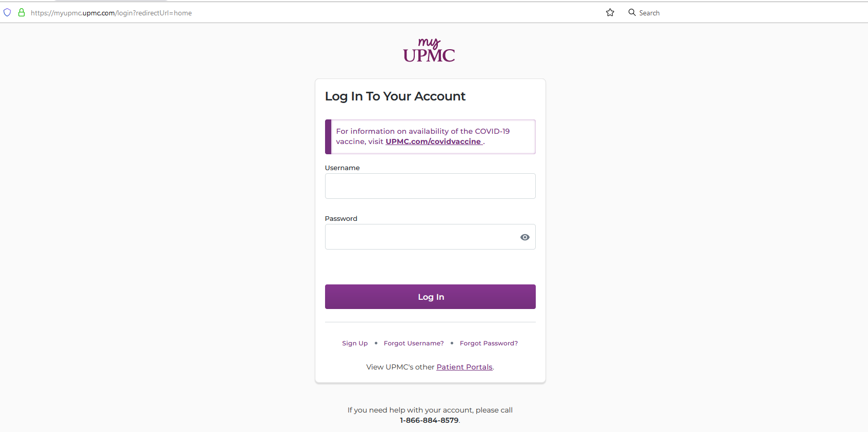The height and width of the screenshot is (432, 868).
Task: Click inside the Username input field
Action: click(430, 186)
